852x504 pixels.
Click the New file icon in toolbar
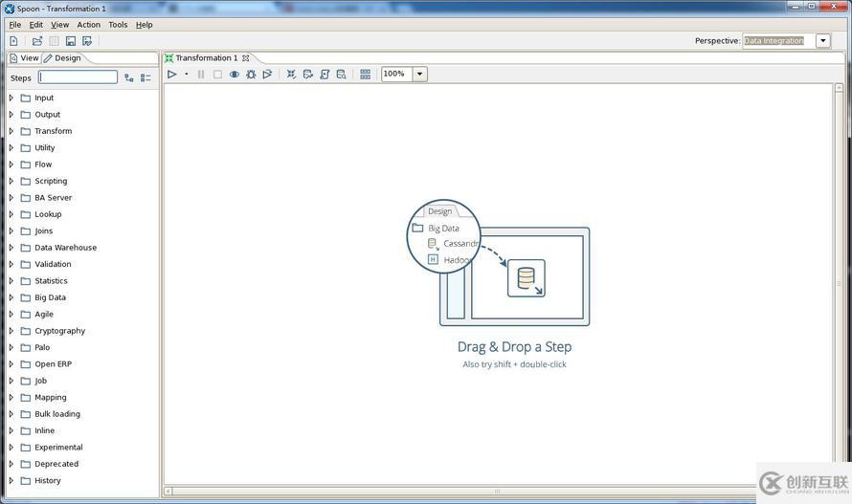14,41
